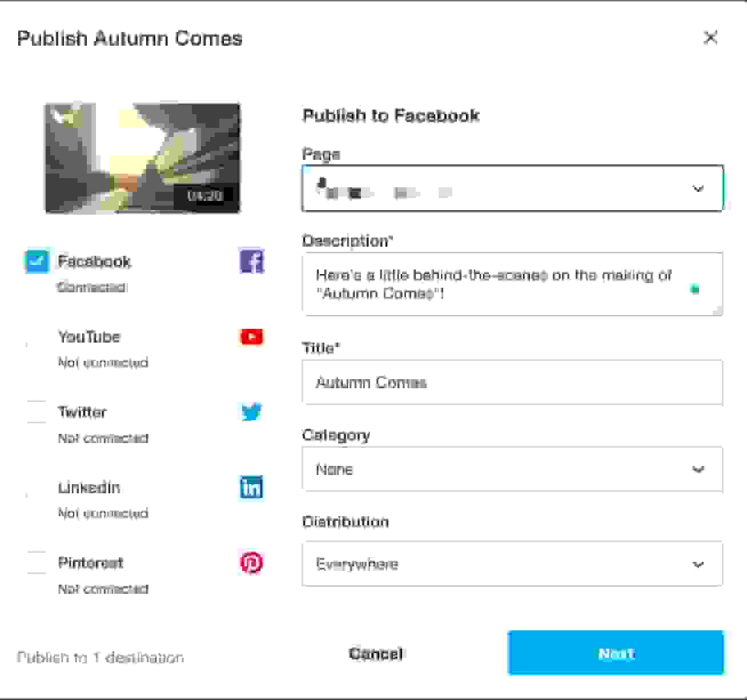Click the Pinterest logo icon
The width and height of the screenshot is (747, 700).
click(x=251, y=563)
